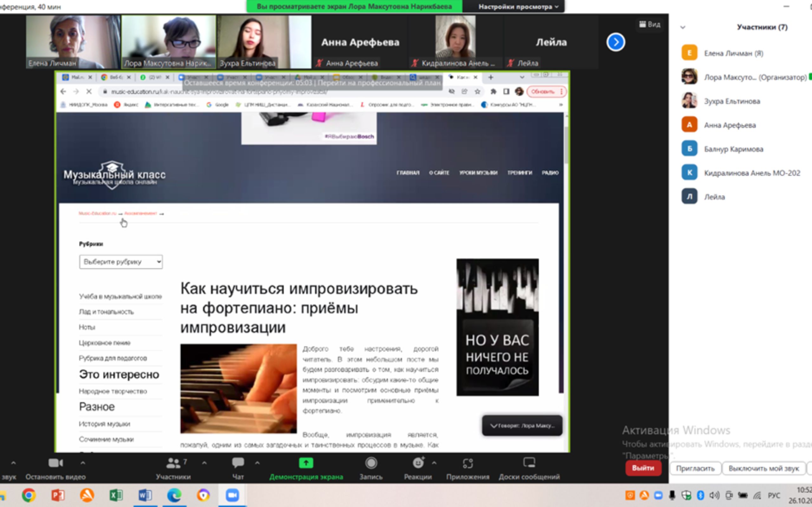Open the Apps (Приложения) icon
Screen dimensions: 812x507
[468, 463]
